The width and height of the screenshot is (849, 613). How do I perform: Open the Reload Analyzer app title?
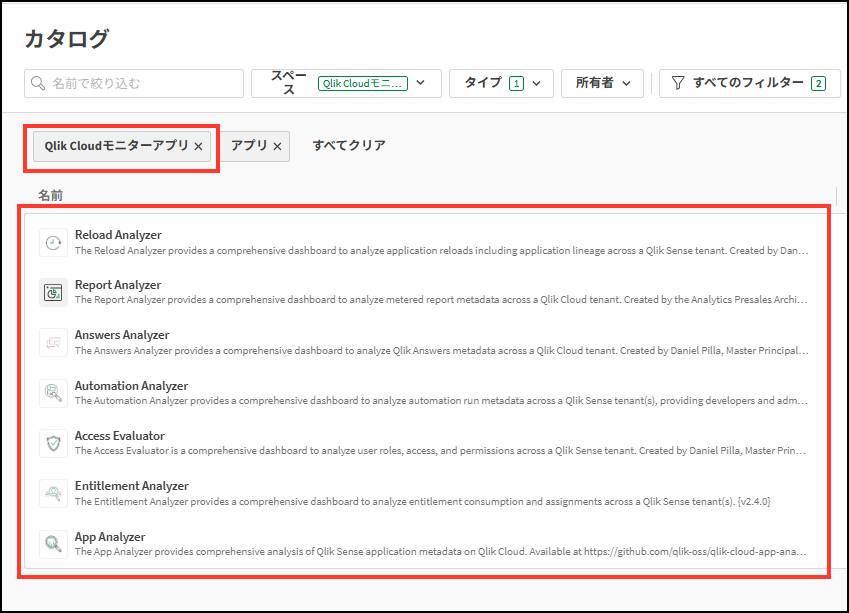118,235
